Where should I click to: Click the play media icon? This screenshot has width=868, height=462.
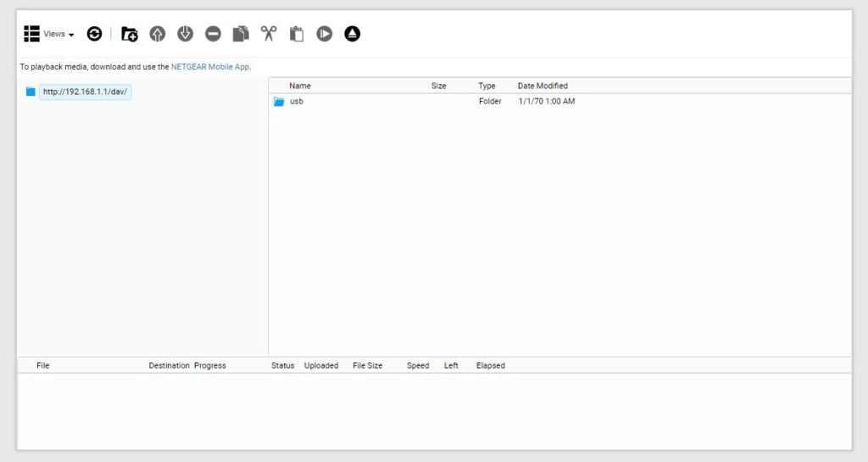(324, 34)
